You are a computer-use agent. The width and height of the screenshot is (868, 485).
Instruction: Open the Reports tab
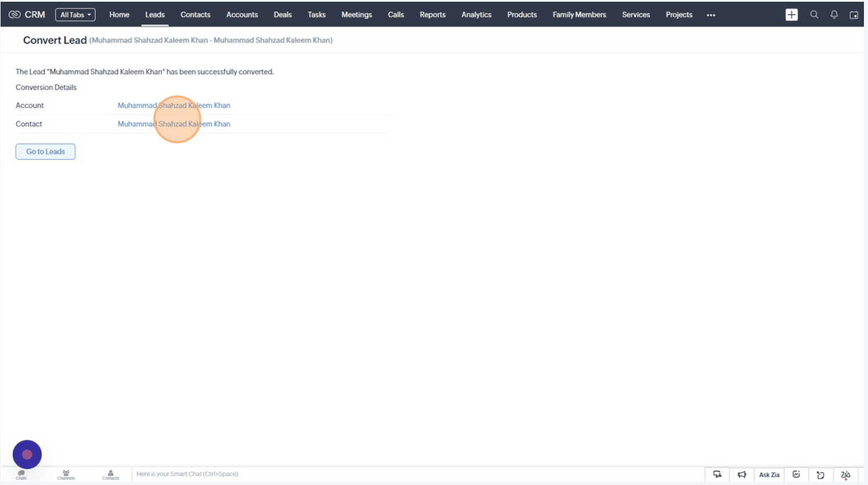tap(433, 14)
